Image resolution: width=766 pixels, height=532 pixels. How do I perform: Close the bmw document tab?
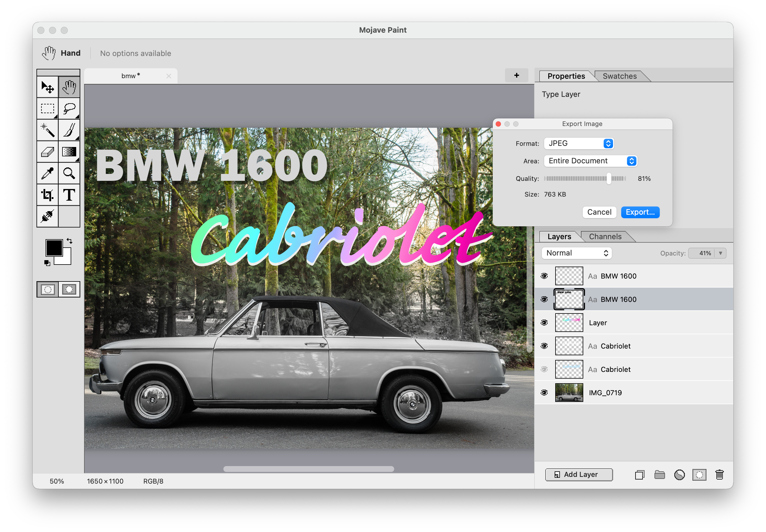[x=169, y=76]
